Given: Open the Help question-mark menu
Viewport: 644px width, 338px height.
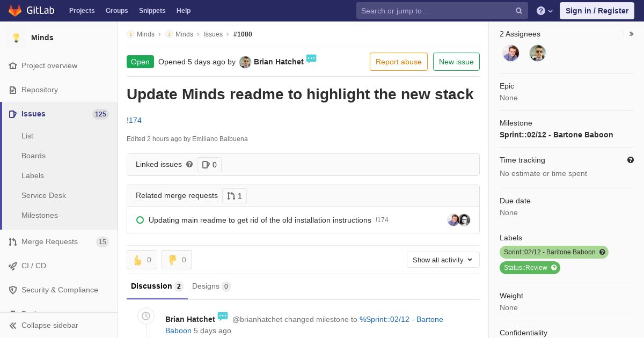Looking at the screenshot, I should 545,11.
